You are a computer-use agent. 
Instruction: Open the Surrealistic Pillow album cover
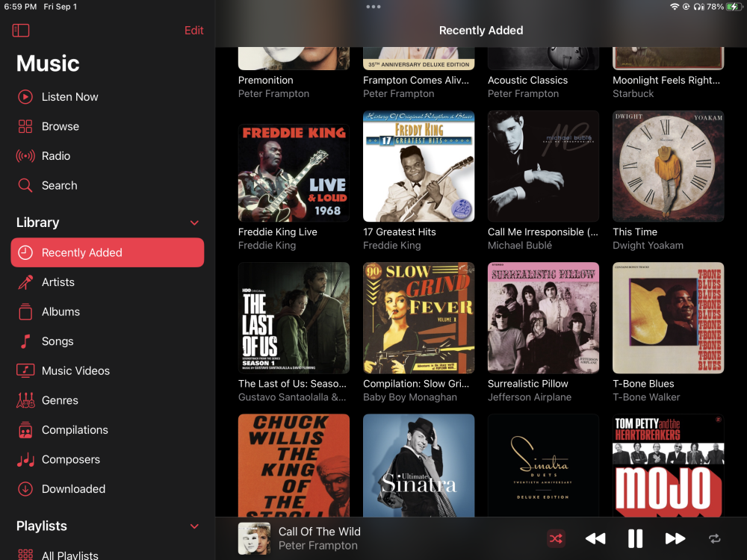click(x=543, y=318)
